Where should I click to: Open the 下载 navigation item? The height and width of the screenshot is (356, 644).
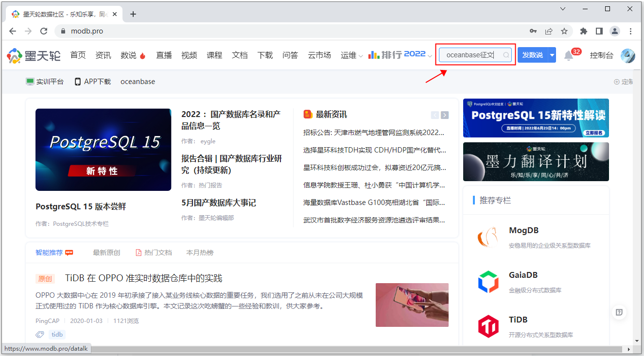coord(265,55)
